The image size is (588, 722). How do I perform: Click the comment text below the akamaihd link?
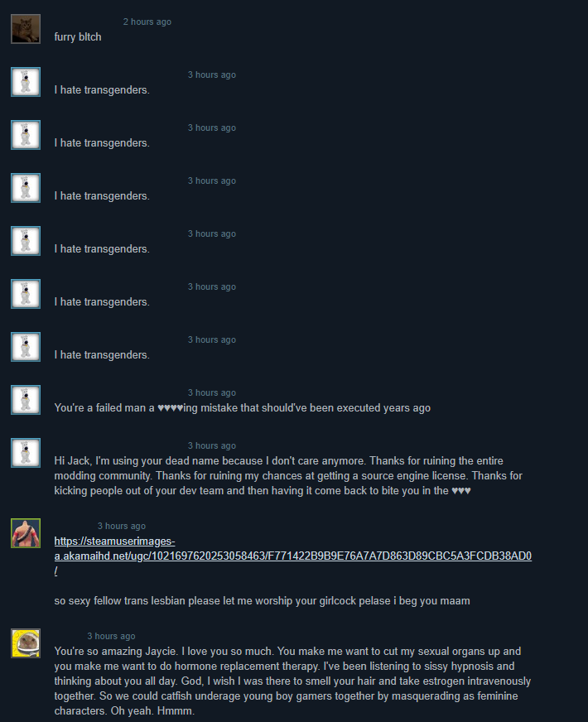(x=262, y=601)
